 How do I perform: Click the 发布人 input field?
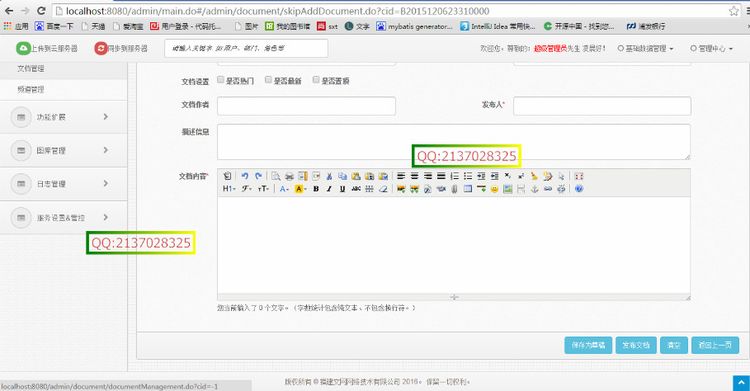pyautogui.click(x=602, y=106)
